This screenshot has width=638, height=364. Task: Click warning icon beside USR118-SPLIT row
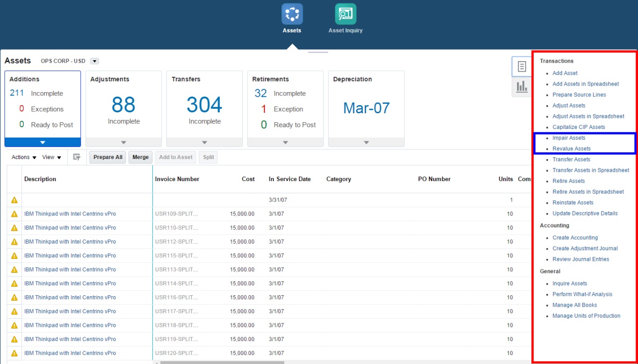tap(14, 325)
